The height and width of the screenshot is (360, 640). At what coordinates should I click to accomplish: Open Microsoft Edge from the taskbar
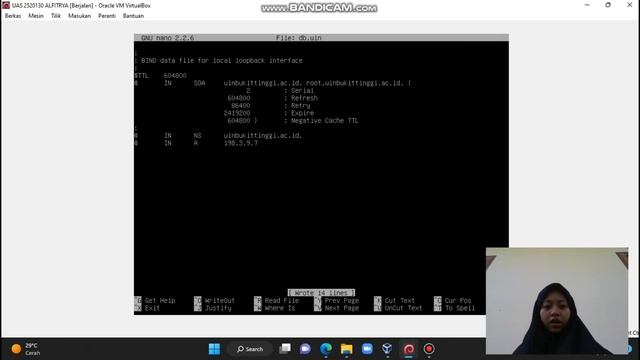pyautogui.click(x=326, y=349)
